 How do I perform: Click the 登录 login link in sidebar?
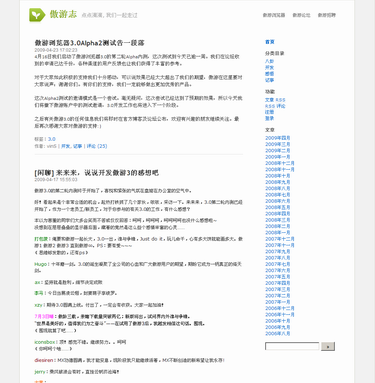coord(269,118)
